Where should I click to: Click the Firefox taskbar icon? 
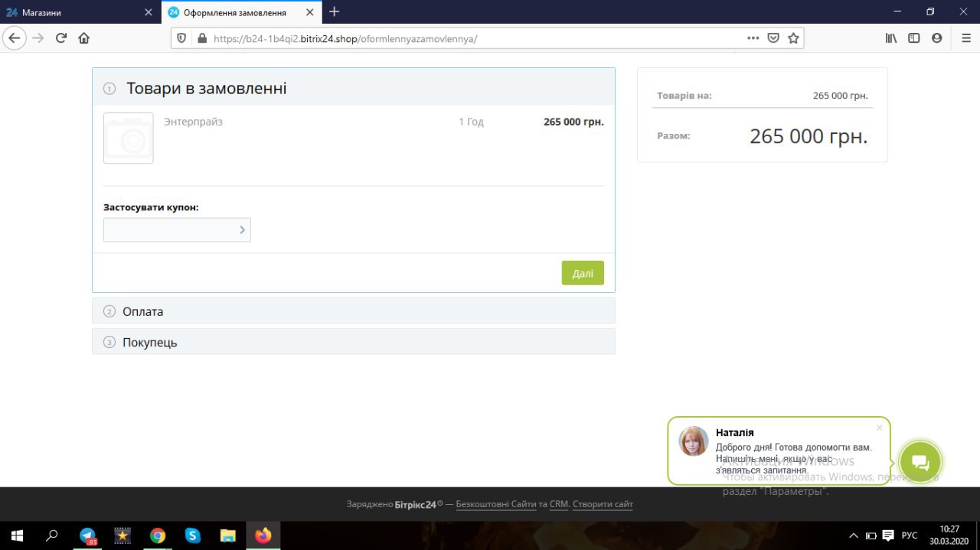tap(263, 535)
